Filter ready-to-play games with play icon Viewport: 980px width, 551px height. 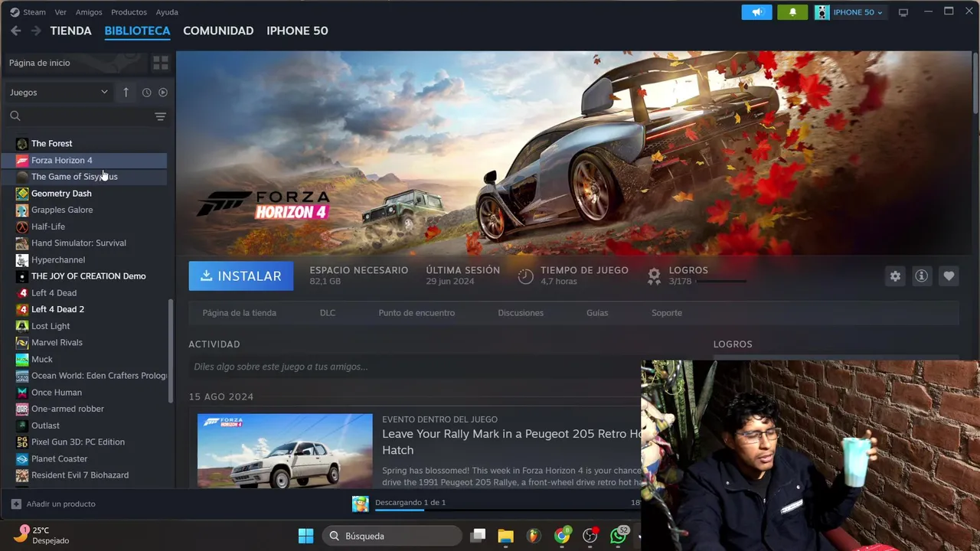coord(162,92)
